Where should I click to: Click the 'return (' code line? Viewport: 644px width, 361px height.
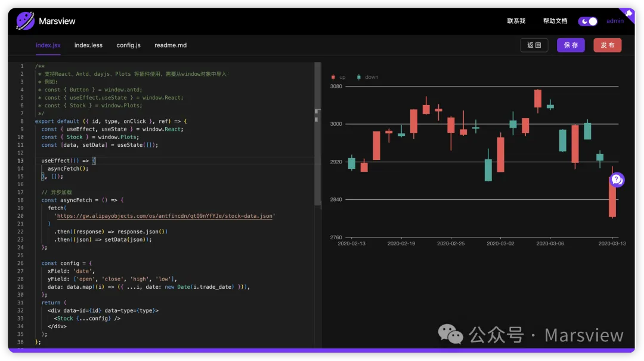(x=54, y=303)
